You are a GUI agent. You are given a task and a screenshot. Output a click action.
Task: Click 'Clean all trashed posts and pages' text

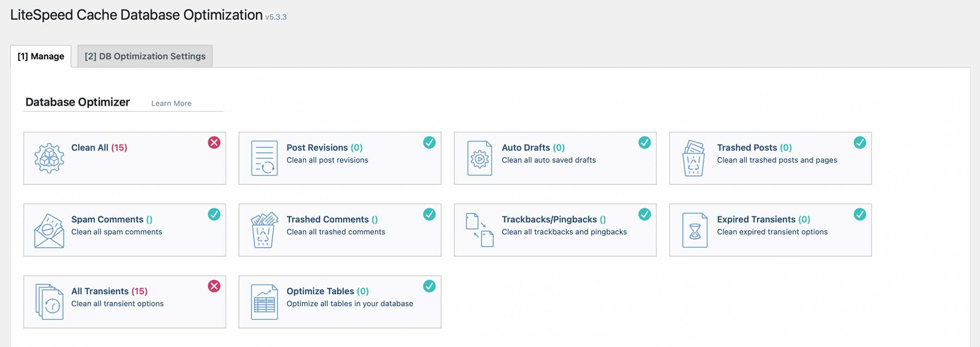coord(777,160)
